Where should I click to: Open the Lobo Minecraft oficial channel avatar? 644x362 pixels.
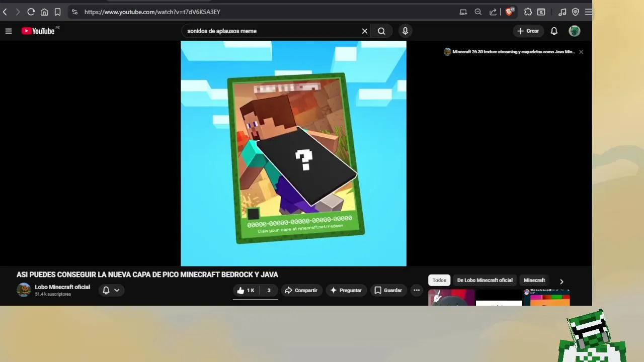(24, 290)
